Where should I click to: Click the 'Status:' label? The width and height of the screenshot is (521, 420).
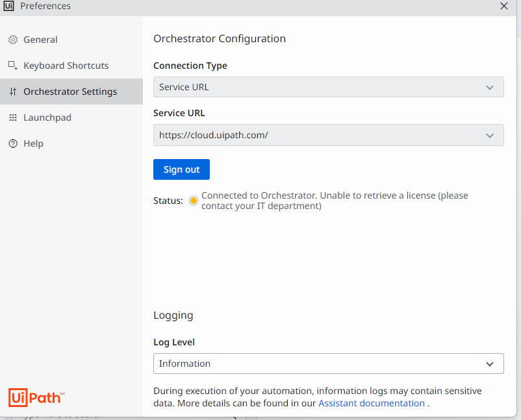point(168,201)
